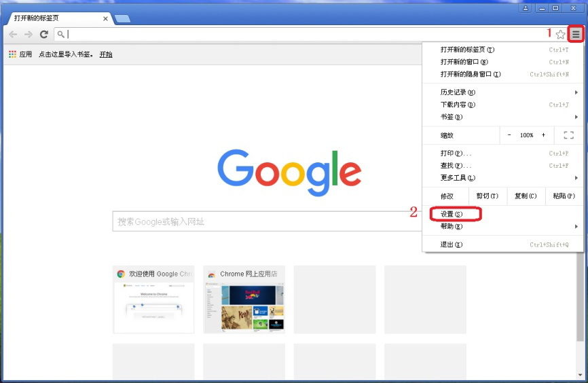Choose 打开新的标签页 from the menu

pyautogui.click(x=502, y=50)
